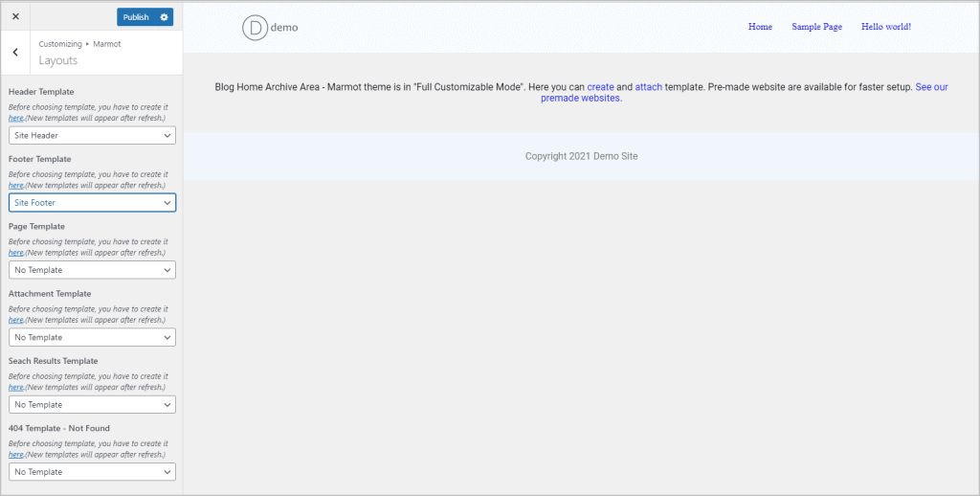The image size is (980, 496).
Task: Go to Home in the site menu
Action: (x=760, y=27)
